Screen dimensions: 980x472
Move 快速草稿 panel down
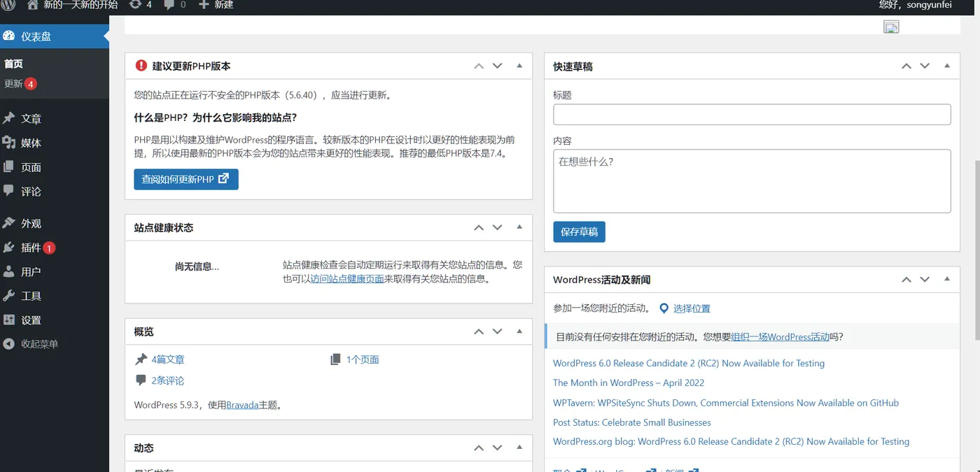(925, 66)
